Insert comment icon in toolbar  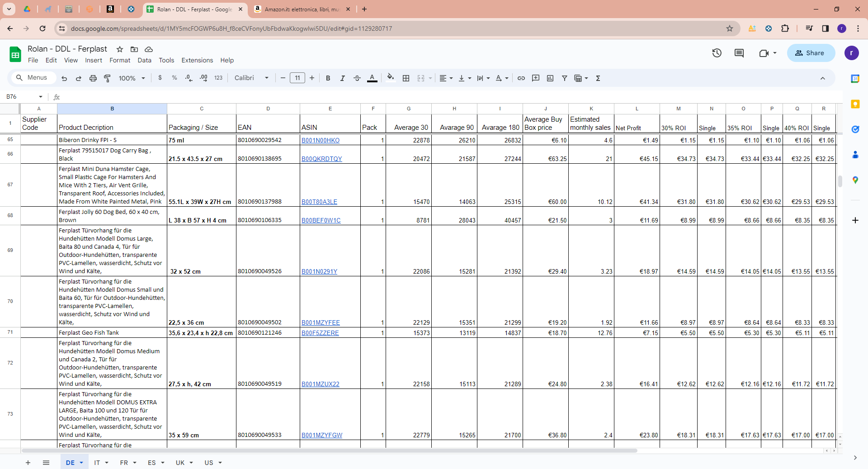536,78
